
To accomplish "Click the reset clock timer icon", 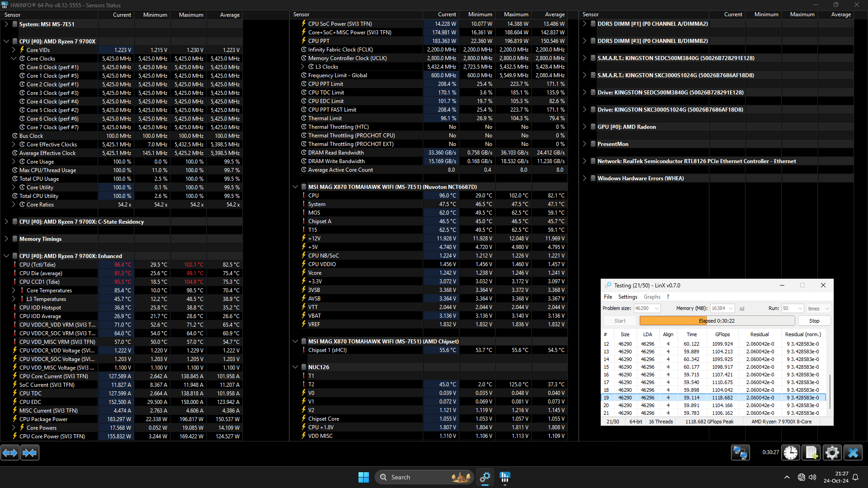I will pos(791,452).
